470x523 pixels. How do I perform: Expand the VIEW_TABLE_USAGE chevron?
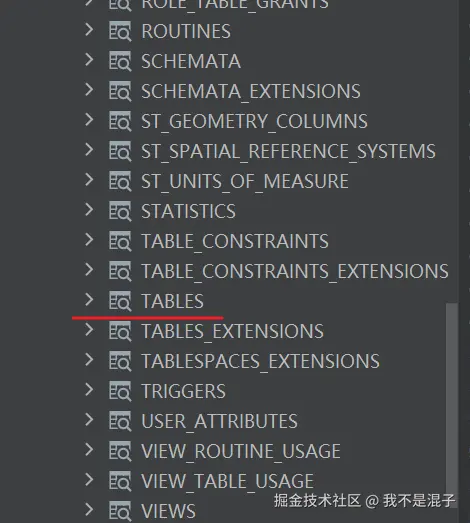89,479
